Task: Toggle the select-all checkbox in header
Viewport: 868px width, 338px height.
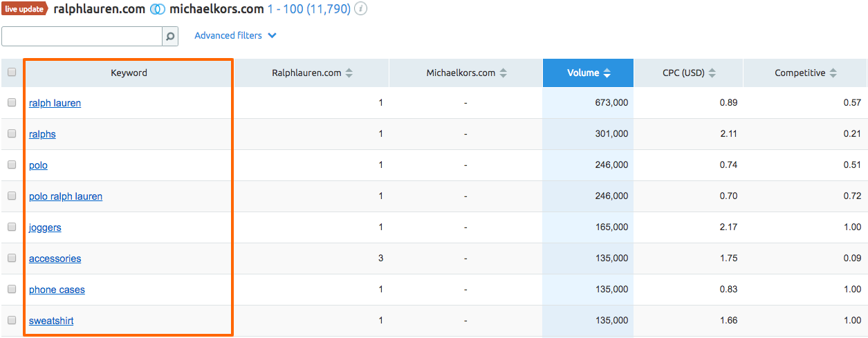Action: 12,72
